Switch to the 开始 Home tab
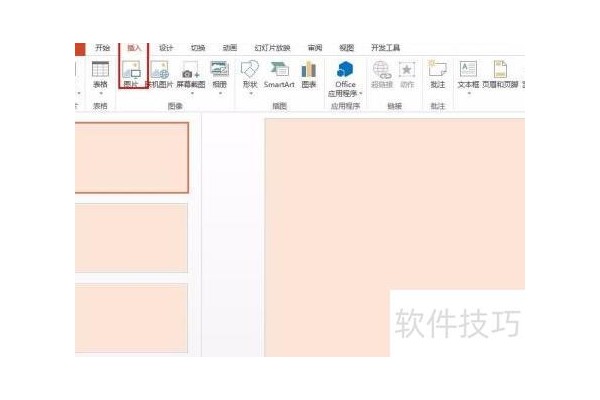The height and width of the screenshot is (400, 600). coord(103,47)
